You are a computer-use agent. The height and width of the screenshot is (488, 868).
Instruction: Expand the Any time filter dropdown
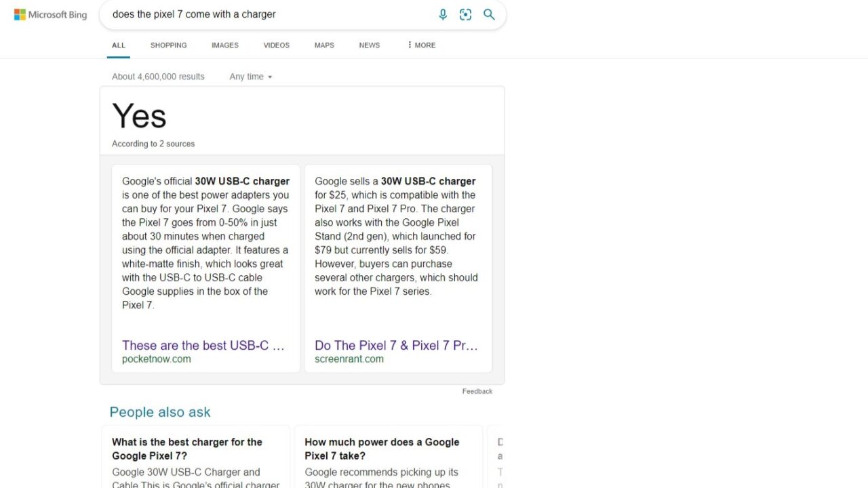pos(250,77)
